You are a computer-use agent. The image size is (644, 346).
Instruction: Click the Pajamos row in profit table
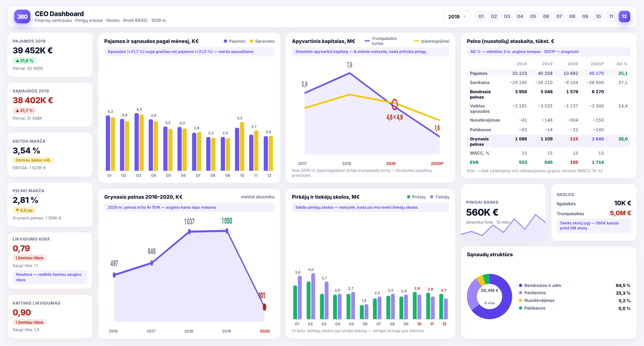pos(549,73)
